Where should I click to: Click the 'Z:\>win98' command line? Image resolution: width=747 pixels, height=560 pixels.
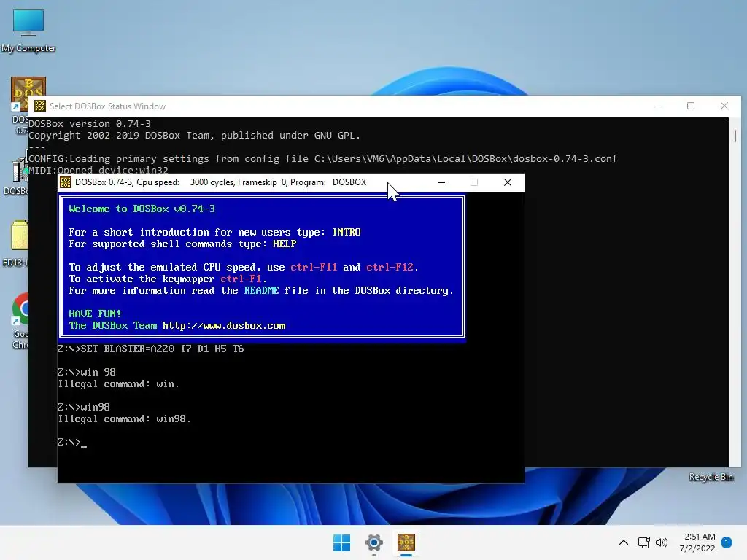click(x=83, y=407)
